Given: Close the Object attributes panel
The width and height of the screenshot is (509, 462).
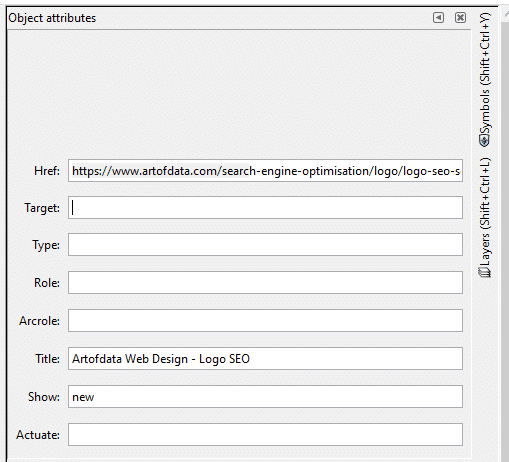Looking at the screenshot, I should 460,17.
